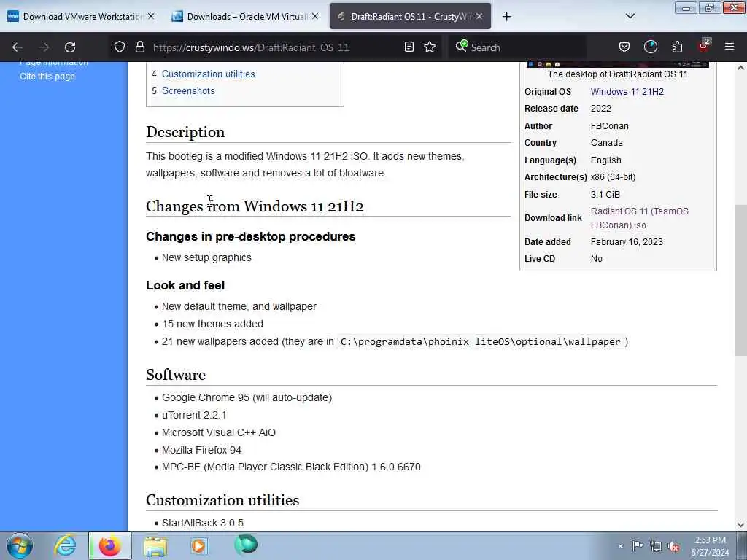Viewport: 747px width, 560px height.
Task: Click 'New setup graphics' list item
Action: coord(206,257)
